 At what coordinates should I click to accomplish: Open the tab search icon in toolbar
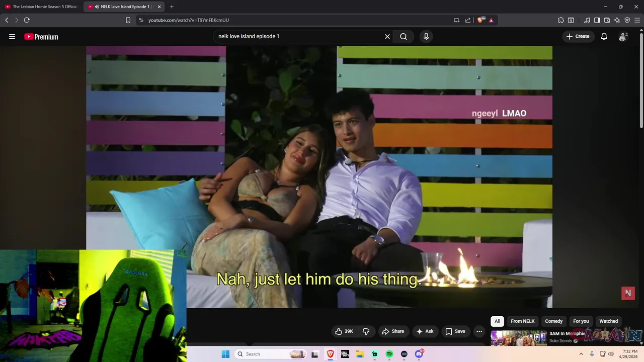point(571,20)
